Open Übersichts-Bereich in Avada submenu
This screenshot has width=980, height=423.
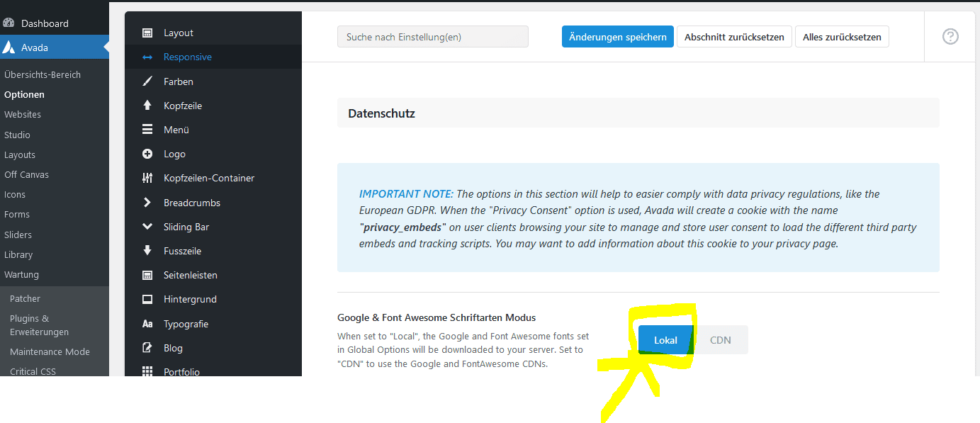click(x=43, y=74)
